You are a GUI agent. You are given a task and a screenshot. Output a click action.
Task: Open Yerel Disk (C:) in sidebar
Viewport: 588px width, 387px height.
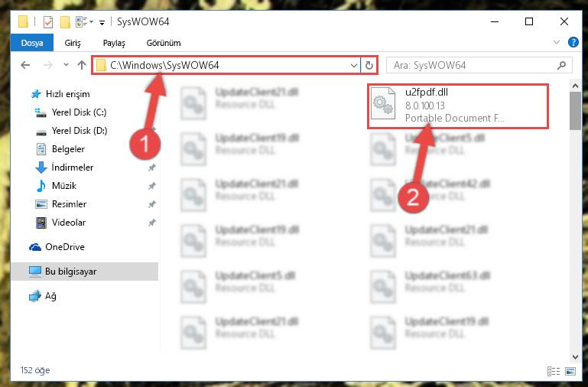[79, 112]
